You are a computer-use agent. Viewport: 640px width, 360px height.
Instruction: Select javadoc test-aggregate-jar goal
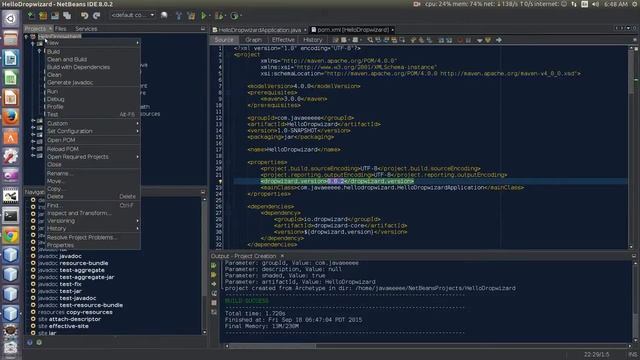[76, 277]
